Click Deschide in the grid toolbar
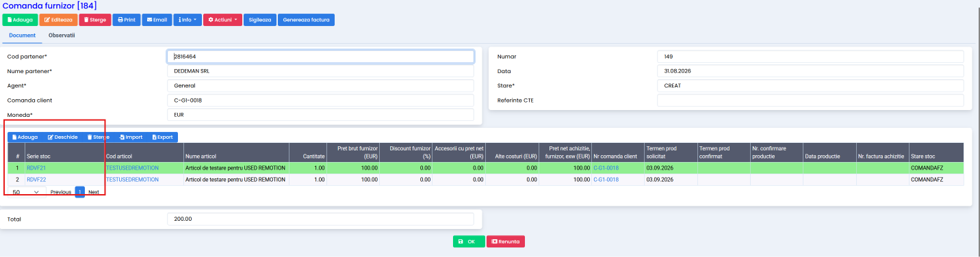The height and width of the screenshot is (257, 980). (x=62, y=137)
